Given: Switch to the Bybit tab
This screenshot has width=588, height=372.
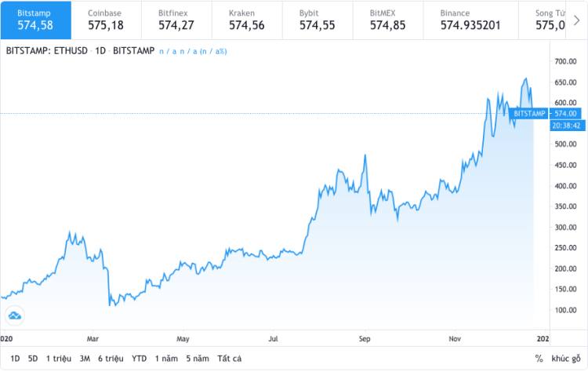Looking at the screenshot, I should click(318, 20).
